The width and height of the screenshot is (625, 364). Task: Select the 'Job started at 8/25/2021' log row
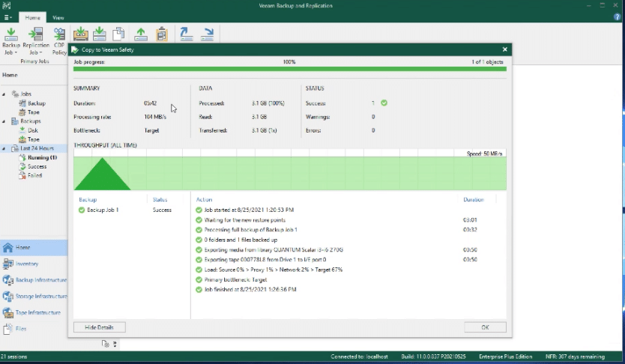click(347, 210)
